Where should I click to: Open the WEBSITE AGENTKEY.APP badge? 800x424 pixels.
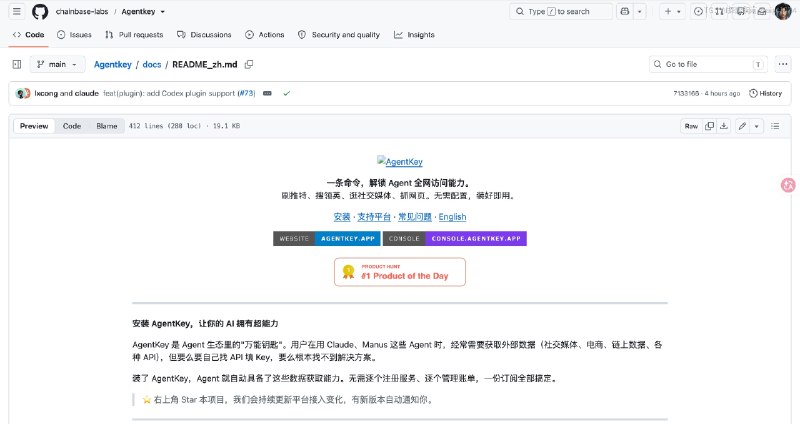click(x=327, y=239)
